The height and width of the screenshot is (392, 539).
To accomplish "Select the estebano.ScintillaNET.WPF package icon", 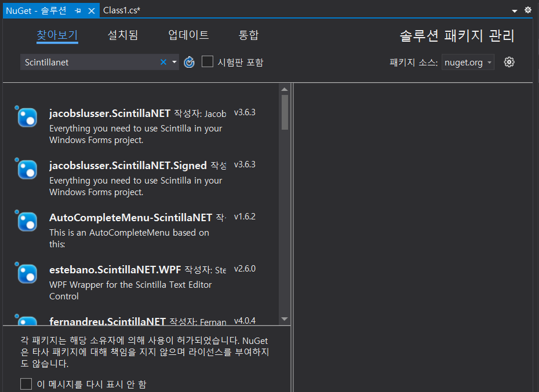I will [27, 274].
